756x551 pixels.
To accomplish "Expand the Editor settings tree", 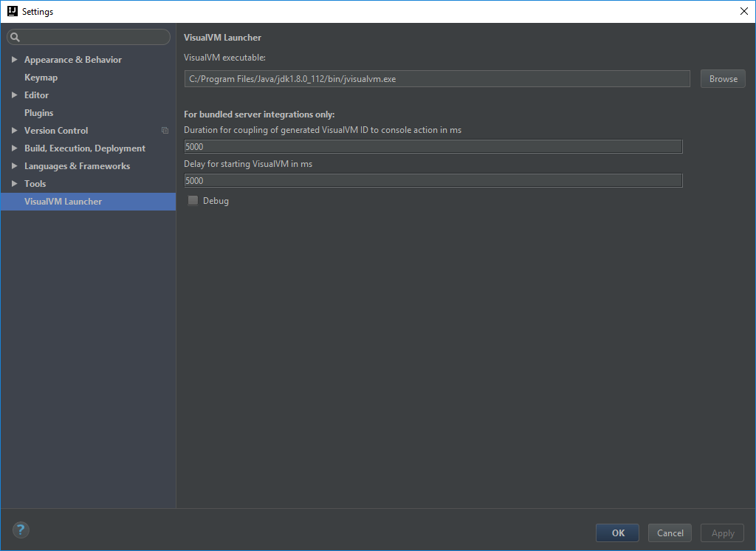I will pos(13,95).
